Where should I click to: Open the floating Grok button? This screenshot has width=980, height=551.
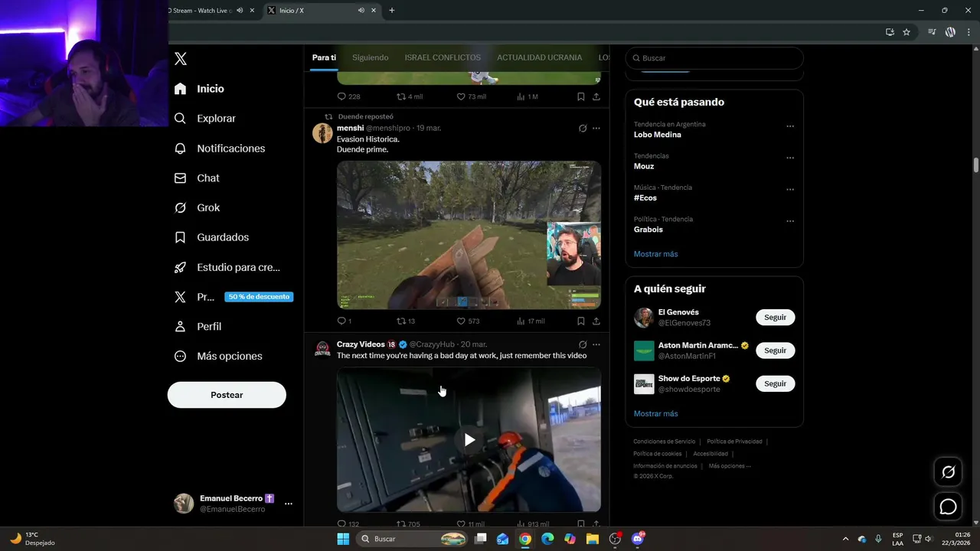click(x=948, y=472)
